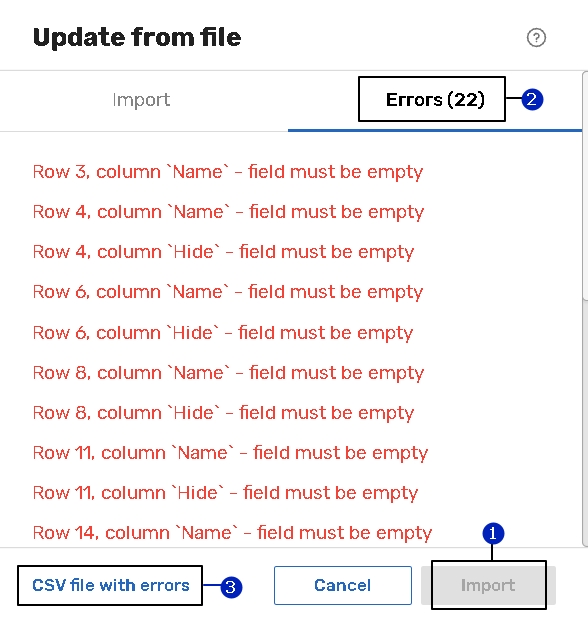Click the greyed-out Import button
588x619 pixels.
488,585
